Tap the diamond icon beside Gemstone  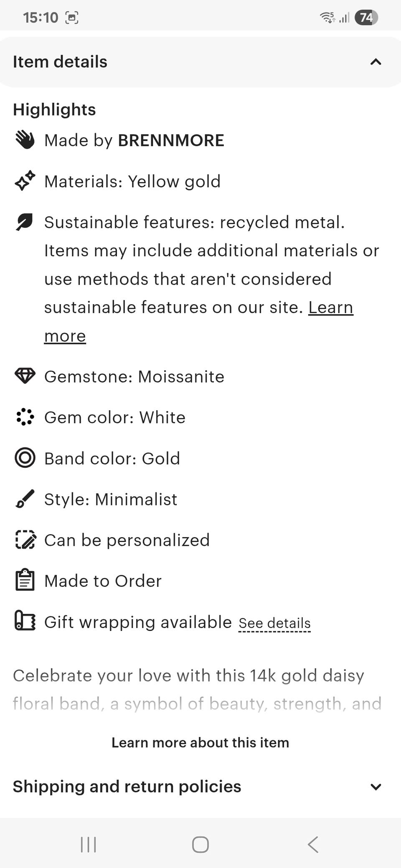[25, 376]
